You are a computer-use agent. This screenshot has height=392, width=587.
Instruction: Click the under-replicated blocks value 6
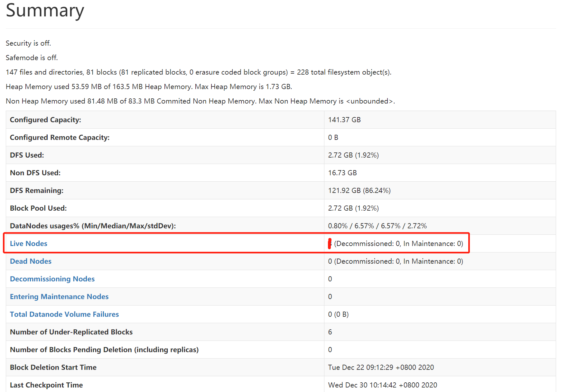[330, 332]
